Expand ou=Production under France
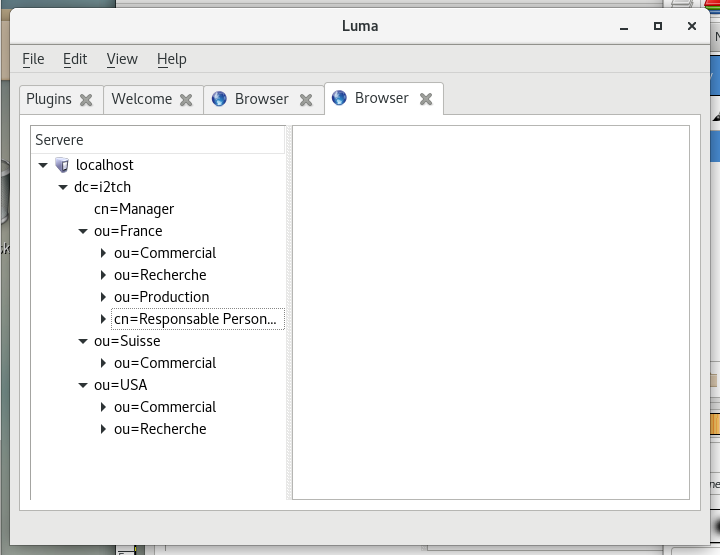The height and width of the screenshot is (555, 720). (103, 297)
